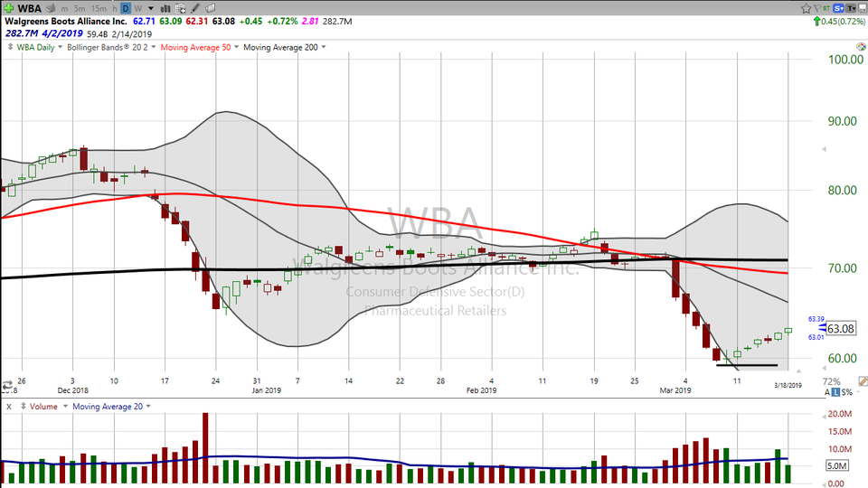Viewport: 868px width, 488px height.
Task: Select the 1-minute 'm' timeframe
Action: [65, 9]
